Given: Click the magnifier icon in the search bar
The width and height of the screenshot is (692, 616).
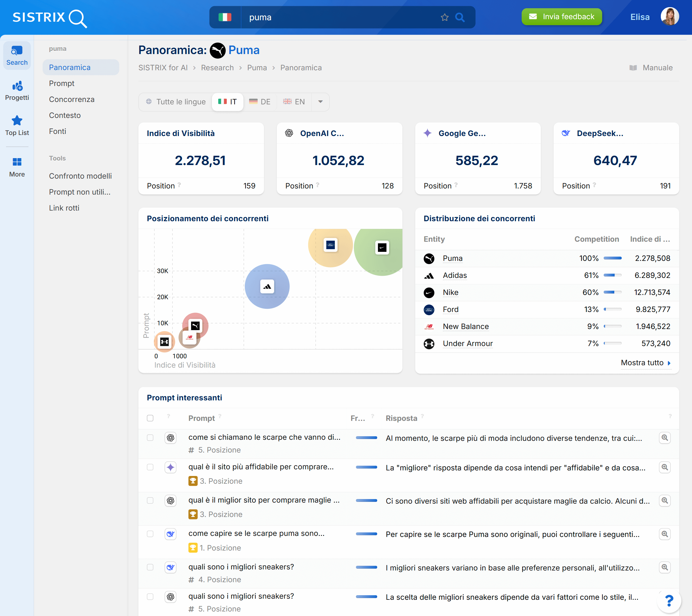Looking at the screenshot, I should tap(460, 17).
